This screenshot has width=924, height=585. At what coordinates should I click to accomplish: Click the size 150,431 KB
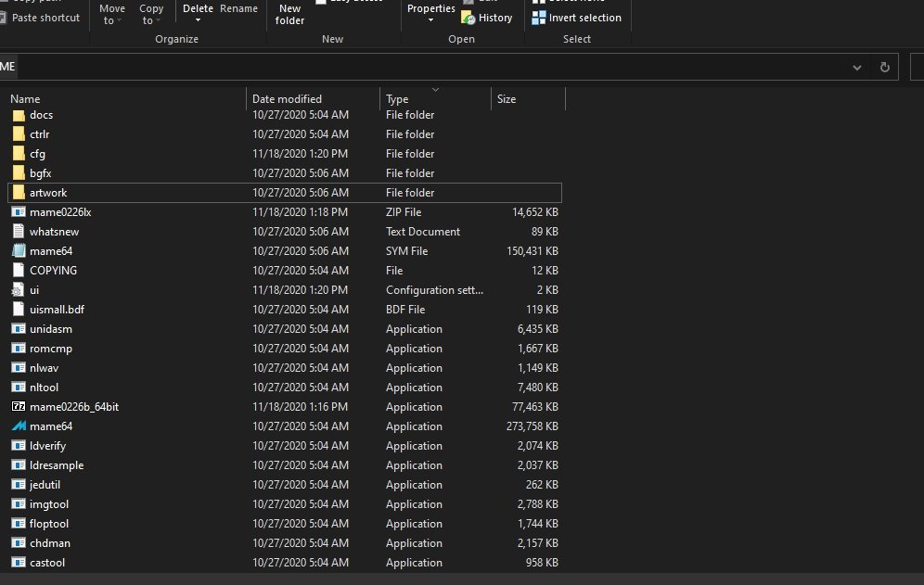[x=533, y=251]
